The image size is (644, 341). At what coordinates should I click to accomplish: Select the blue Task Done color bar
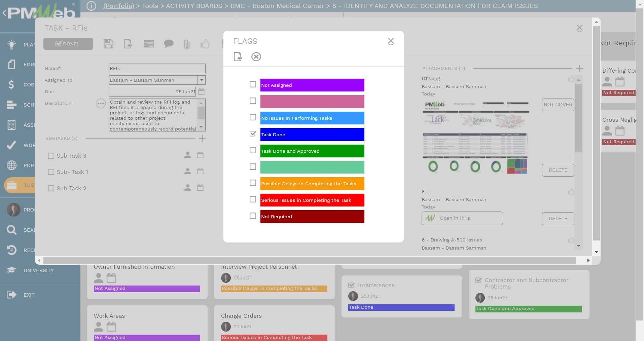tap(312, 135)
